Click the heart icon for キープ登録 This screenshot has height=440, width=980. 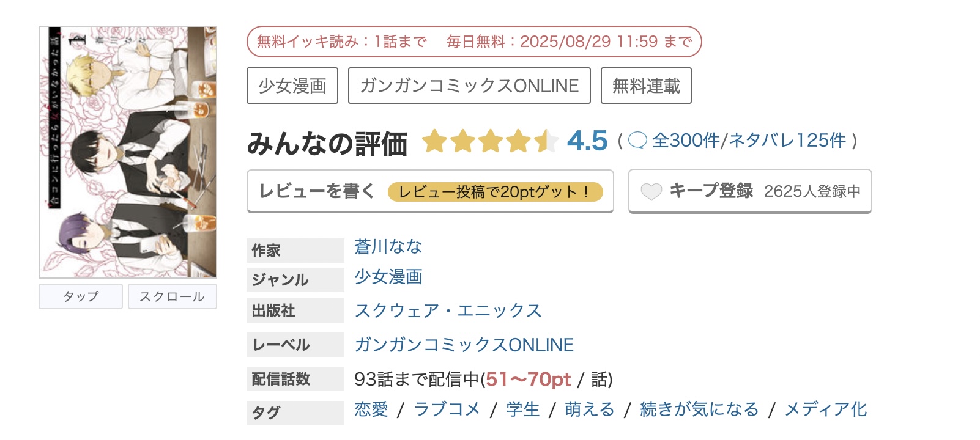651,191
